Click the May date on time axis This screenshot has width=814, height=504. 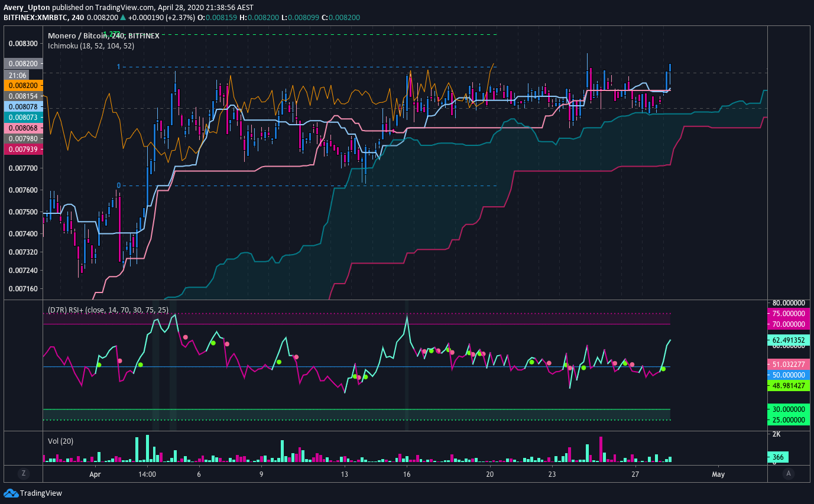coord(718,474)
